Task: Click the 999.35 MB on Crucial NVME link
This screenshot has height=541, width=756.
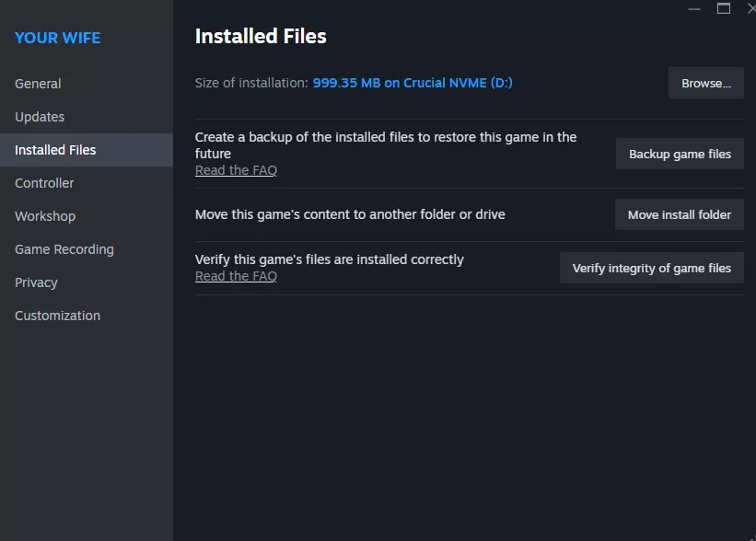Action: pyautogui.click(x=413, y=83)
